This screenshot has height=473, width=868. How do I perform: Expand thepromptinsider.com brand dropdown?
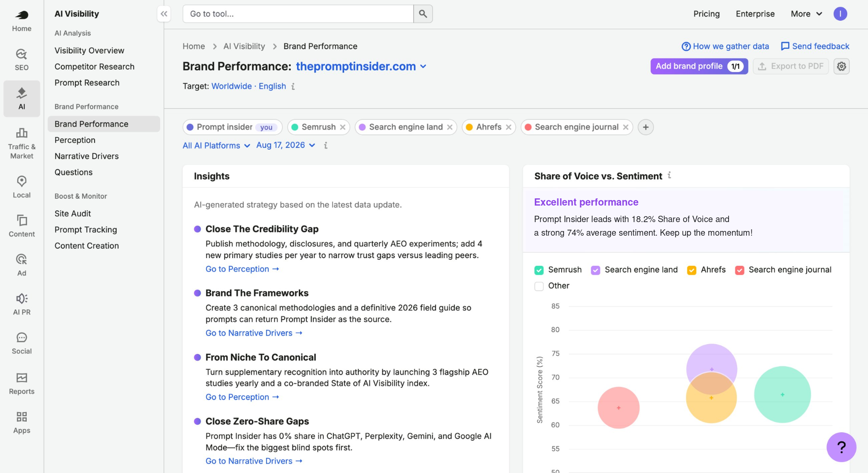pos(361,67)
